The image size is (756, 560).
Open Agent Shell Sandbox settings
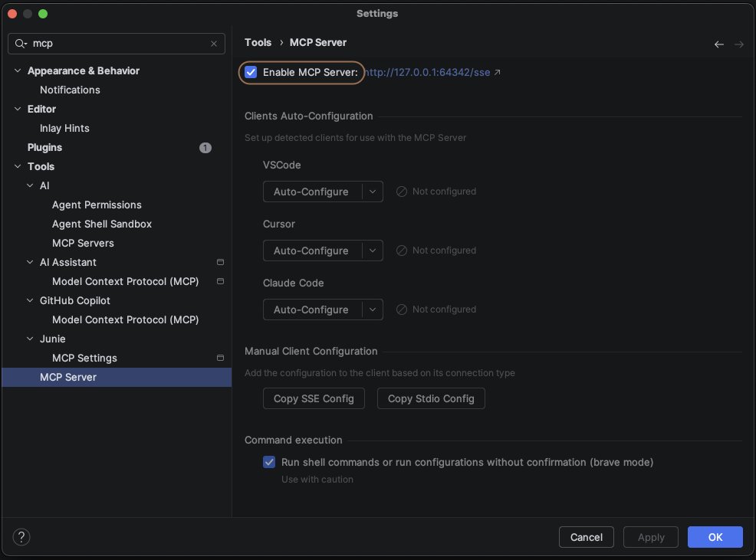pos(102,224)
